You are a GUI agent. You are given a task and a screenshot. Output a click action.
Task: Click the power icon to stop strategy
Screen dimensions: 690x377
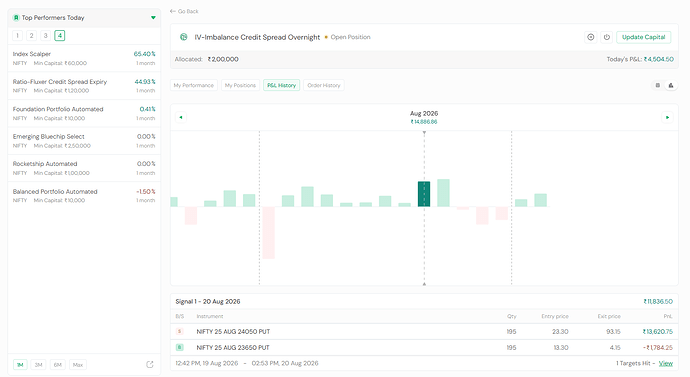click(x=607, y=37)
